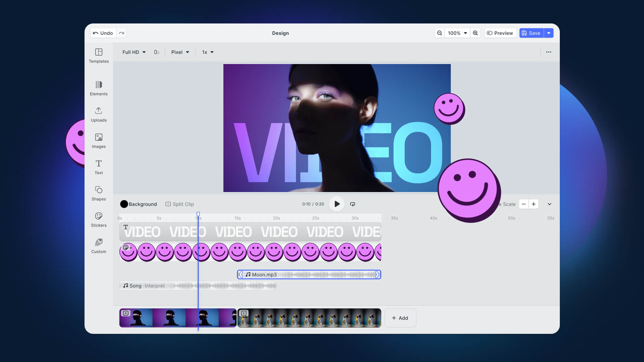
Task: Click the Add clip button
Action: point(400,318)
